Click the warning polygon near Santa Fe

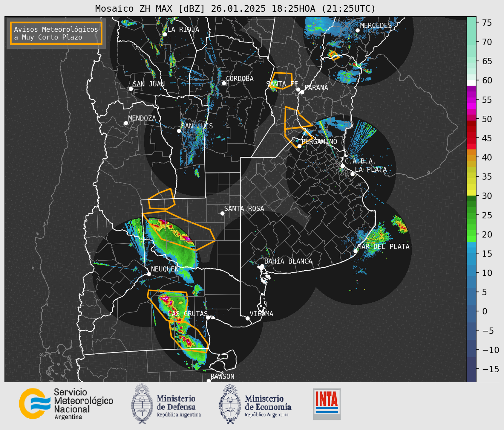pyautogui.click(x=281, y=81)
